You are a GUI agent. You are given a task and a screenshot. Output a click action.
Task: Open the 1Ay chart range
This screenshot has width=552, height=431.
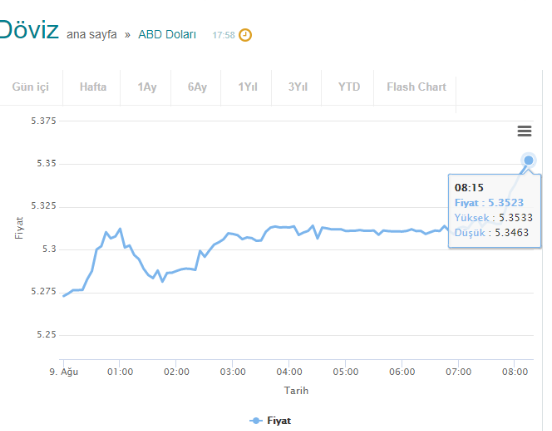click(147, 87)
